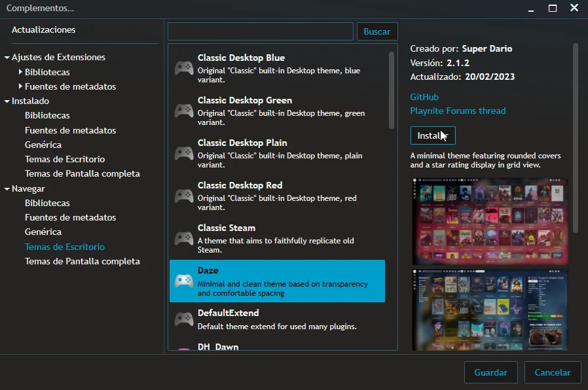The image size is (588, 390).
Task: Click the Classic Desktop Green controller icon
Action: [x=183, y=110]
